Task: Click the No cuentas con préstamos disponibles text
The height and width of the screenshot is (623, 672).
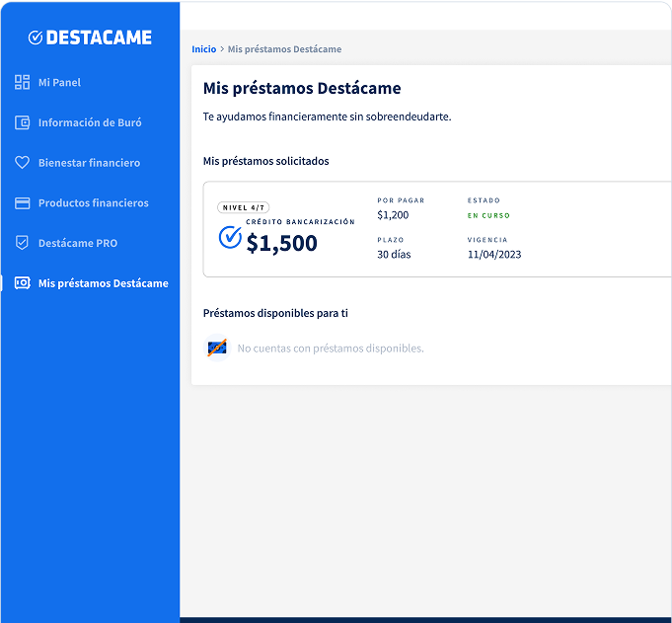Action: point(331,349)
